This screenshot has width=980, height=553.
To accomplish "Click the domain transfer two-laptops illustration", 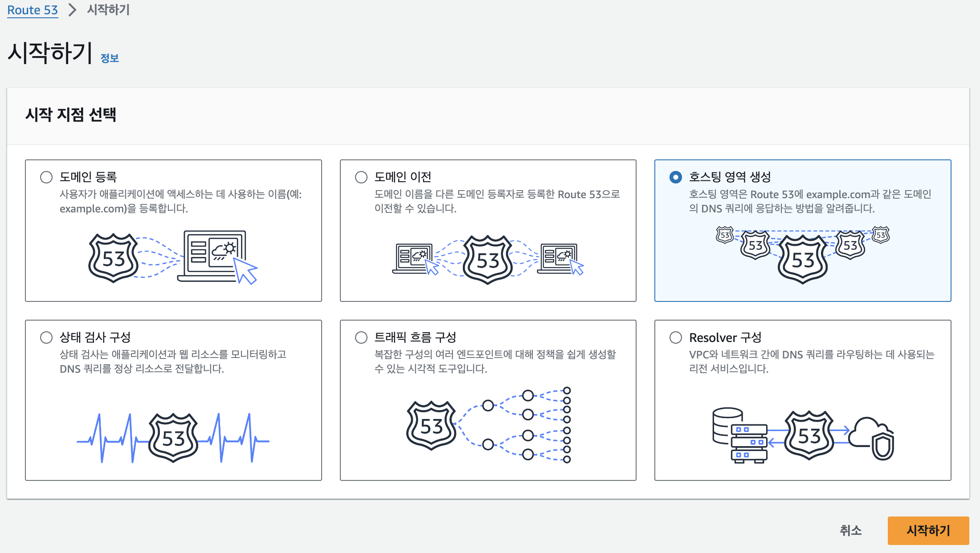I will pyautogui.click(x=488, y=260).
